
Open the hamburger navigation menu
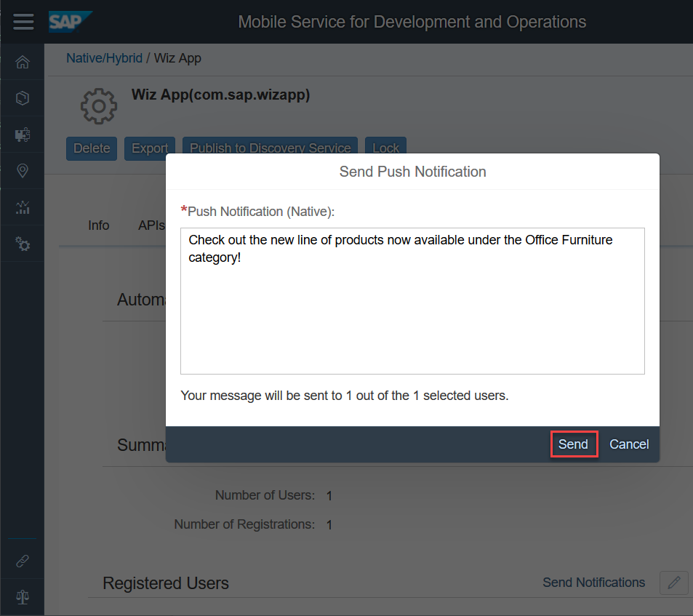[x=23, y=22]
